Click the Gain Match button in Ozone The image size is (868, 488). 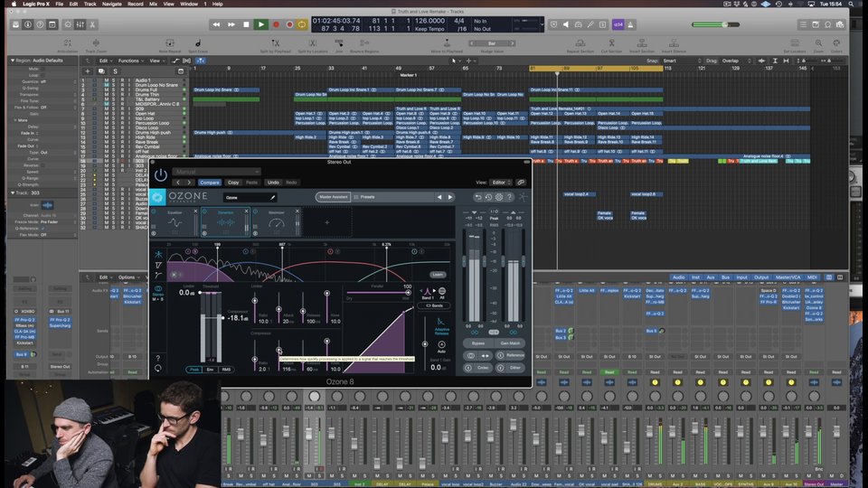click(510, 343)
